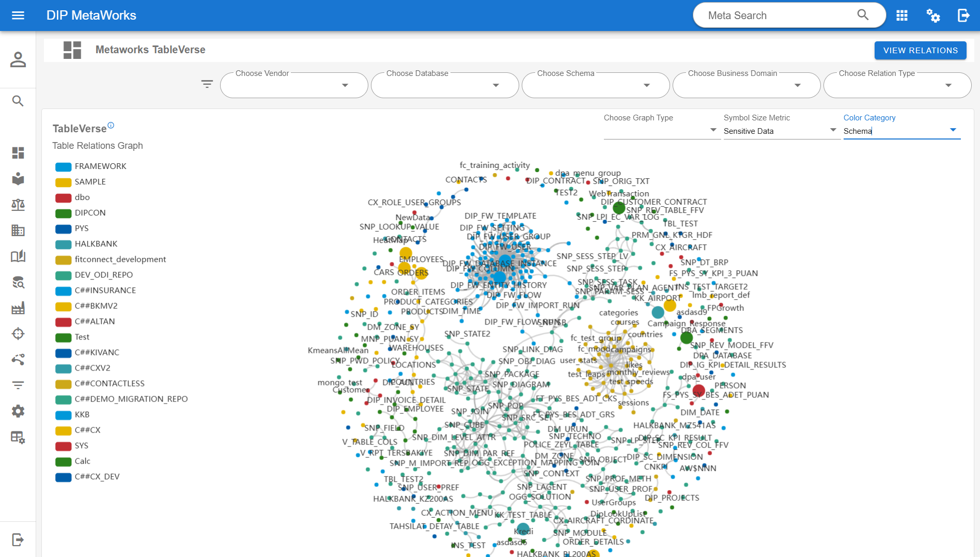Open the user profile sidebar icon
Viewport: 980px width, 557px height.
18,59
